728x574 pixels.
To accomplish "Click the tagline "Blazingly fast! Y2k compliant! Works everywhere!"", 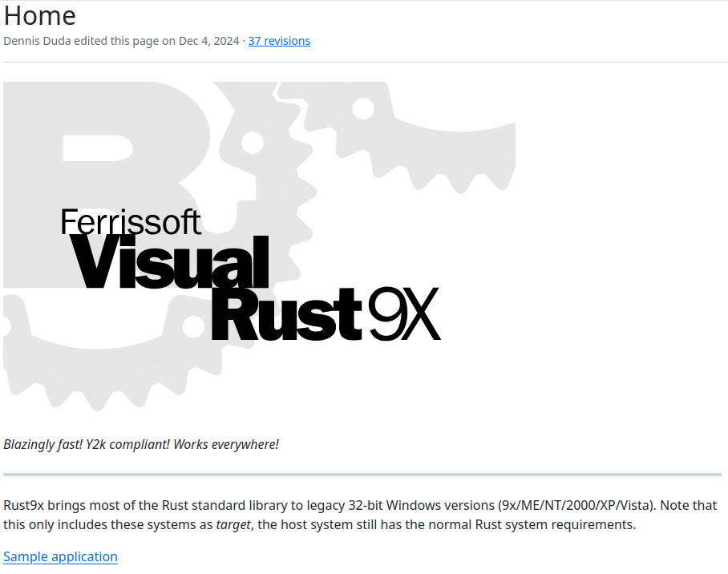I will (x=141, y=444).
